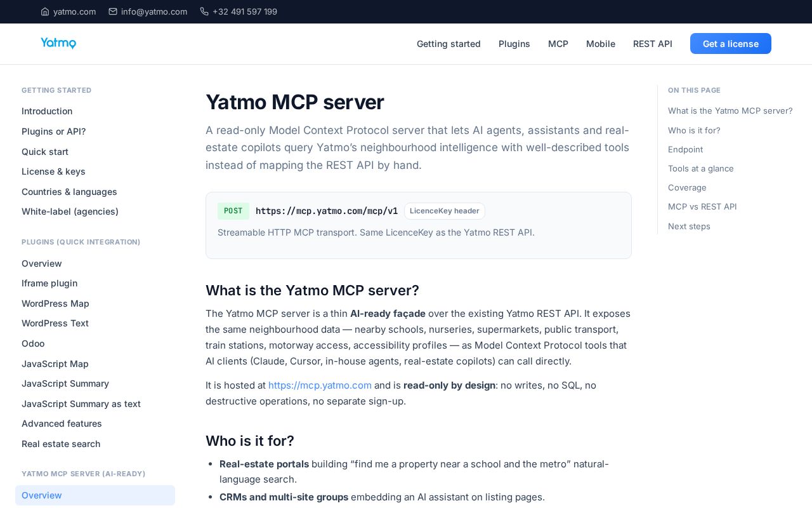
Task: Click the Who is it for? heading
Action: point(250,441)
